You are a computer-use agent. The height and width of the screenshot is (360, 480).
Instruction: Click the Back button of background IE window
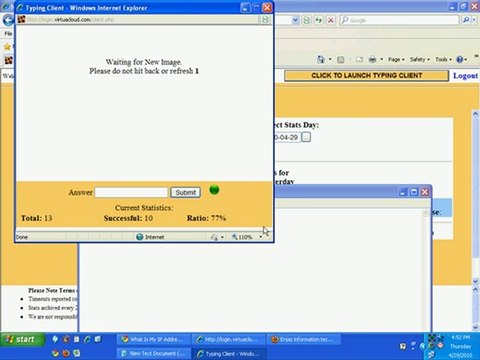tap(7, 20)
